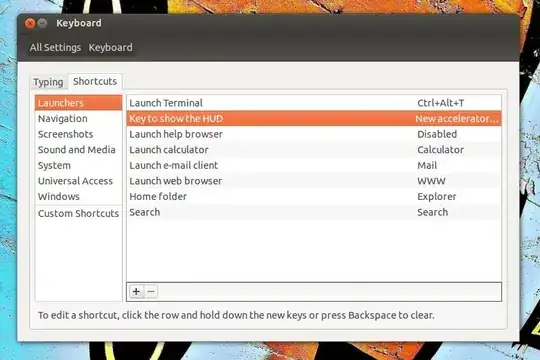The image size is (540, 360).
Task: Select the Launchers category
Action: (79, 103)
